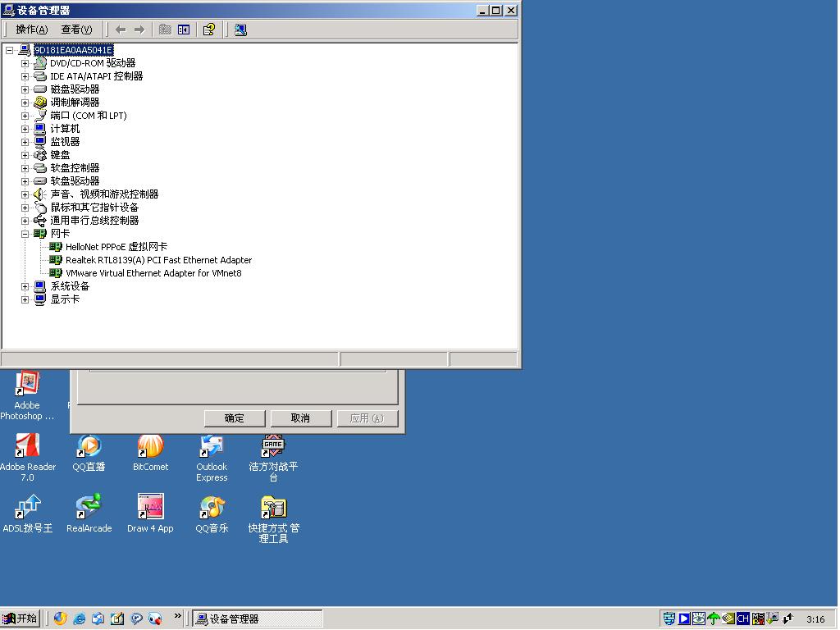Open BitComet desktop shortcut
The width and height of the screenshot is (840, 630).
coord(151,453)
